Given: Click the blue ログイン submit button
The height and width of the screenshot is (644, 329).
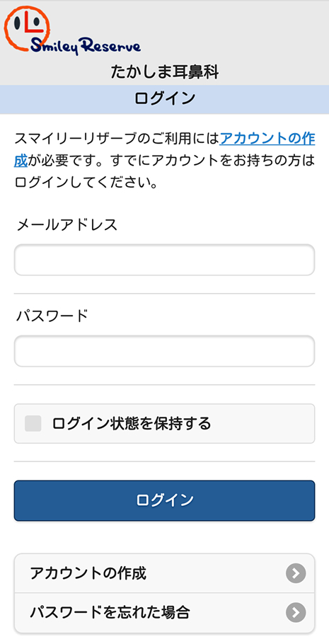Looking at the screenshot, I should click(164, 500).
